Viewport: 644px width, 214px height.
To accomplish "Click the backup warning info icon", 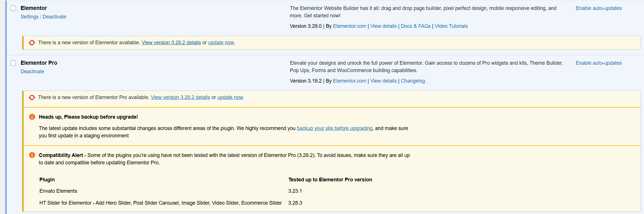I will 32,117.
